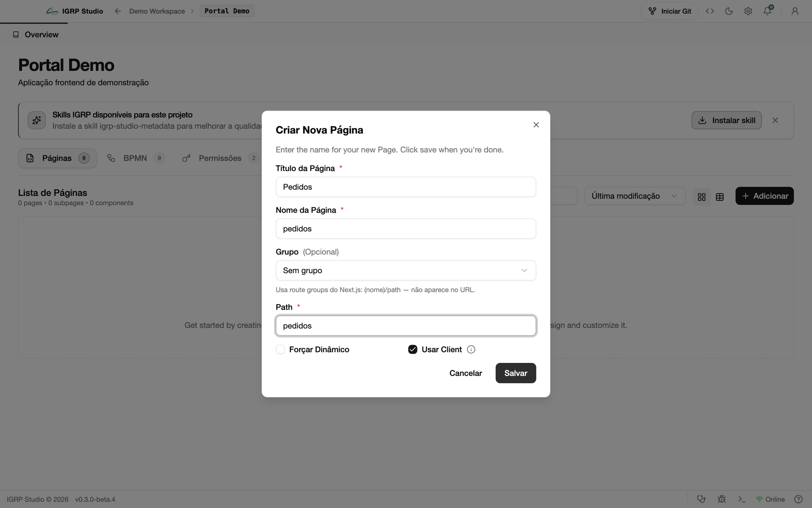This screenshot has width=812, height=508.
Task: Click the v0.3.0-beta.4 version text
Action: click(x=95, y=499)
